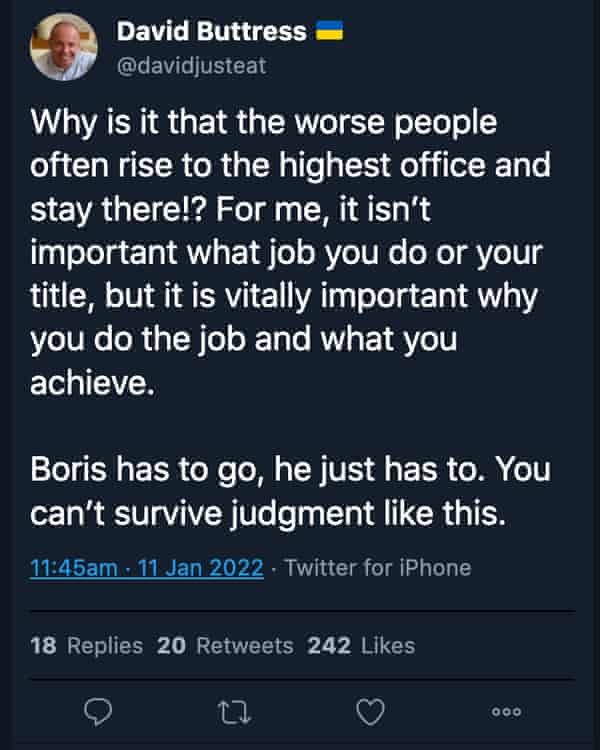The height and width of the screenshot is (750, 600).
Task: Click the Ukraine flag emoji beside the name
Action: pos(330,32)
